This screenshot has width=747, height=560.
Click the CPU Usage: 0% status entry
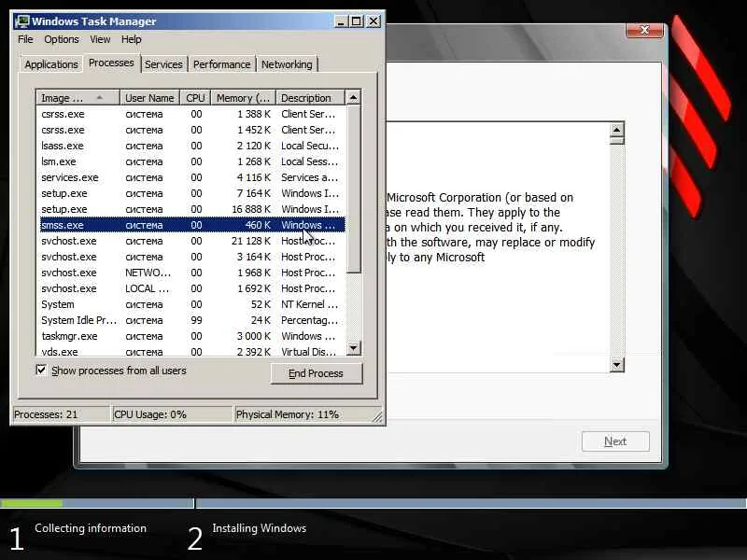point(172,414)
